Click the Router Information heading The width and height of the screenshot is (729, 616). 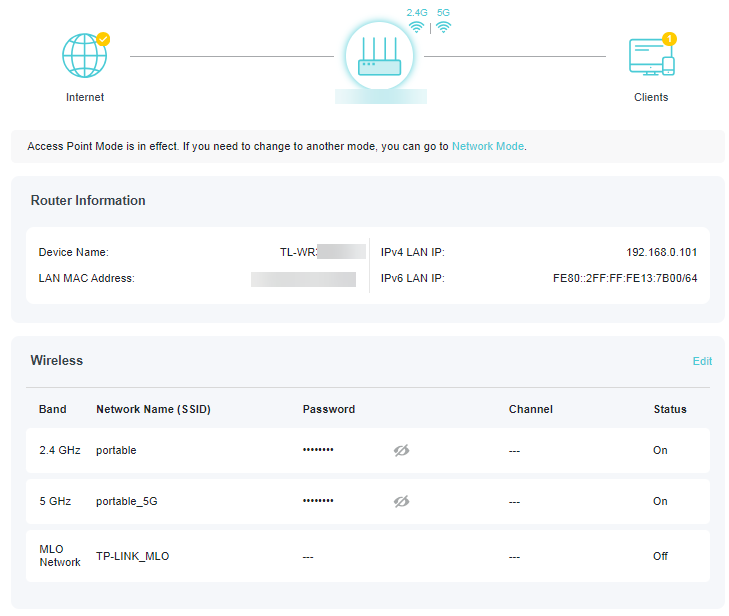pyautogui.click(x=88, y=200)
